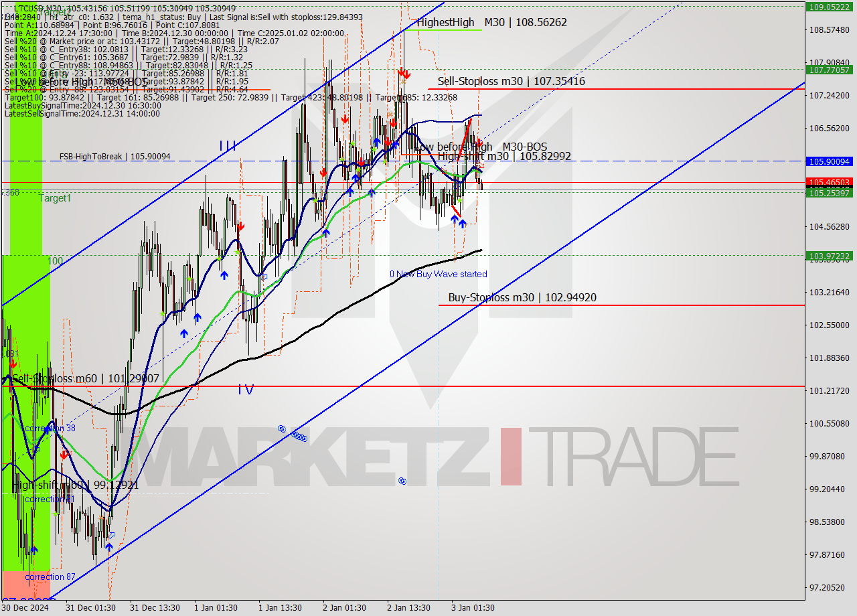Screen dimensions: 857x616
Task: Click the 30 Dec 2024 time axis label
Action: [x=24, y=608]
